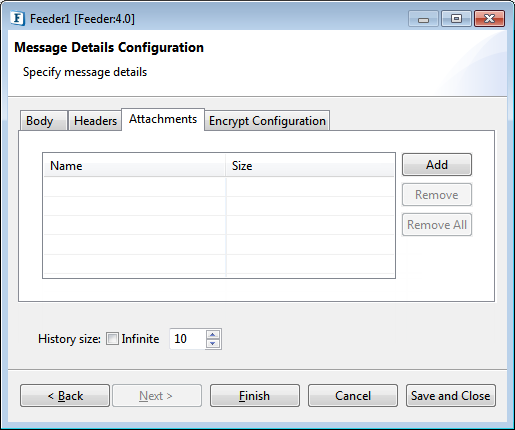Save and Close the configuration

[x=451, y=396]
